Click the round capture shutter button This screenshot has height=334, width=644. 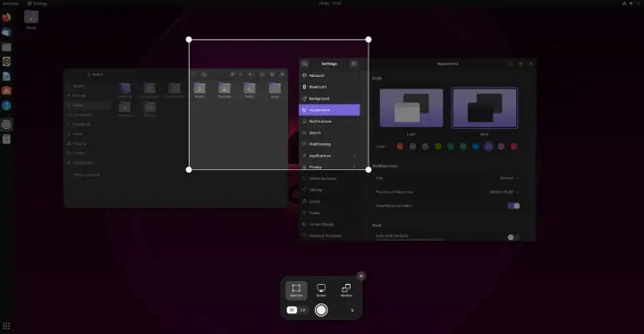(321, 310)
